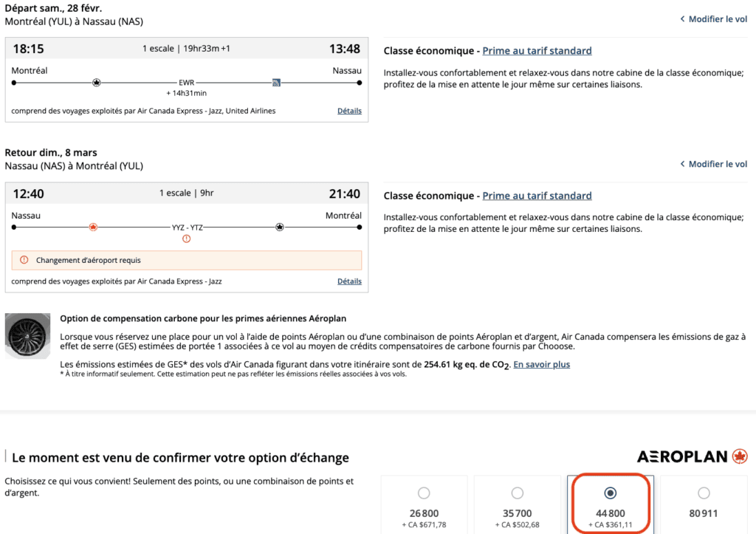Click the red Air Canada icon on return flight
The height and width of the screenshot is (534, 756).
tap(93, 227)
